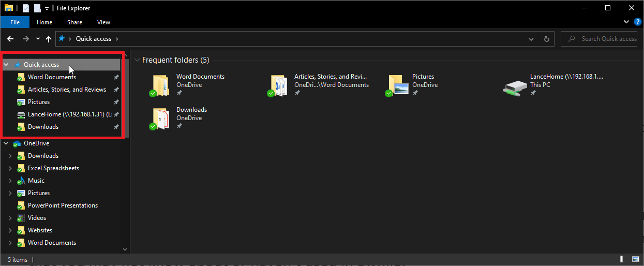This screenshot has width=644, height=266.
Task: Click the Quick access star icon in the address bar
Action: (x=62, y=38)
